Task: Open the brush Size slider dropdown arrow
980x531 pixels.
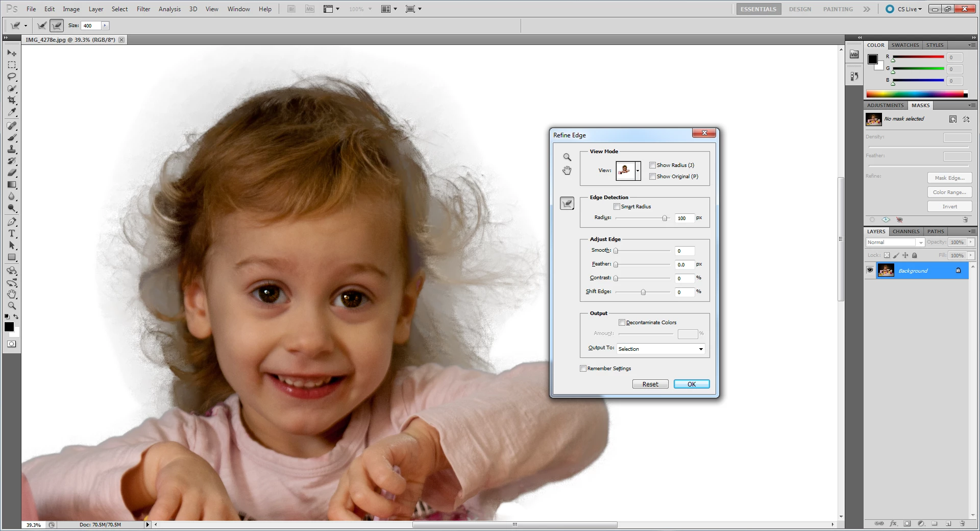Action: (105, 26)
